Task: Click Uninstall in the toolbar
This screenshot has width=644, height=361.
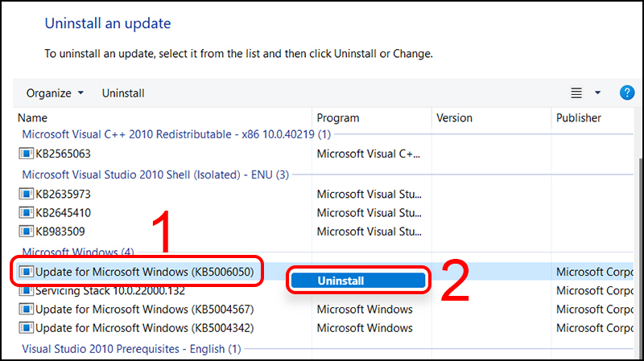Action: [123, 93]
